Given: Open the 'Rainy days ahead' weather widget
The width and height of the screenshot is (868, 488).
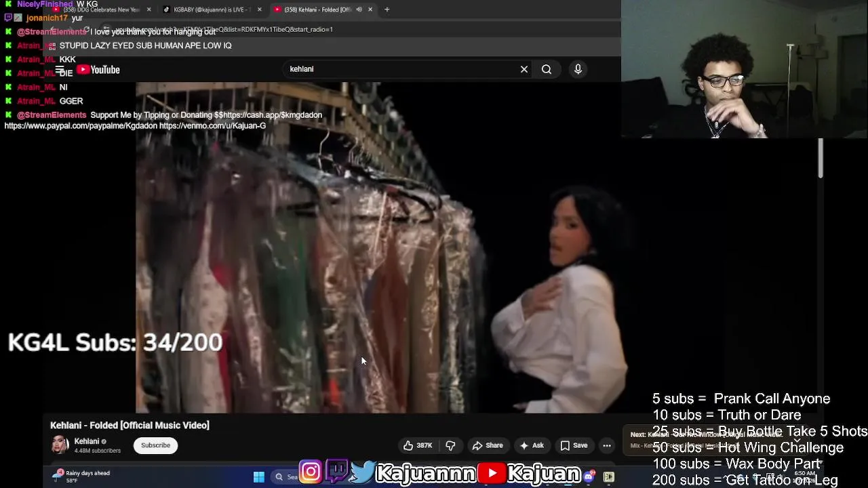Looking at the screenshot, I should 83,476.
